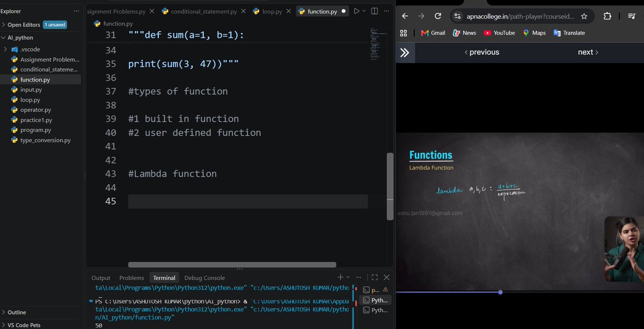The height and width of the screenshot is (329, 644).
Task: Open editor More Actions ellipsis
Action: click(387, 11)
